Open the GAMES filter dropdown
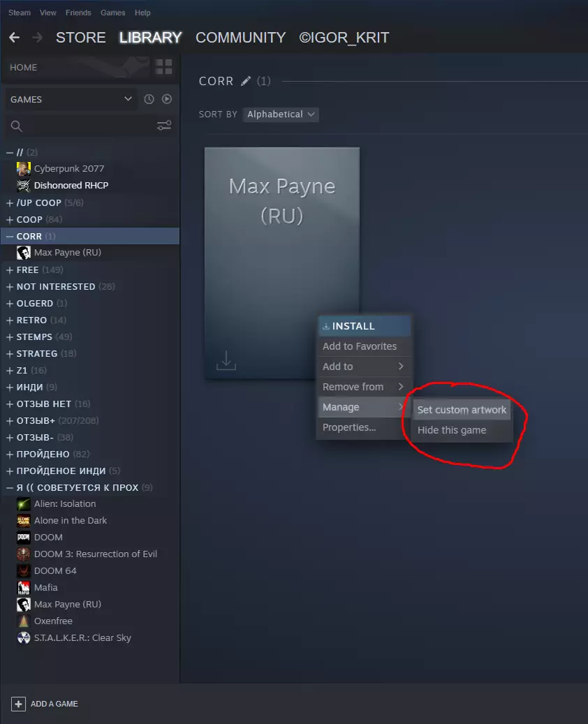Screen dimensions: 588x724 71,99
